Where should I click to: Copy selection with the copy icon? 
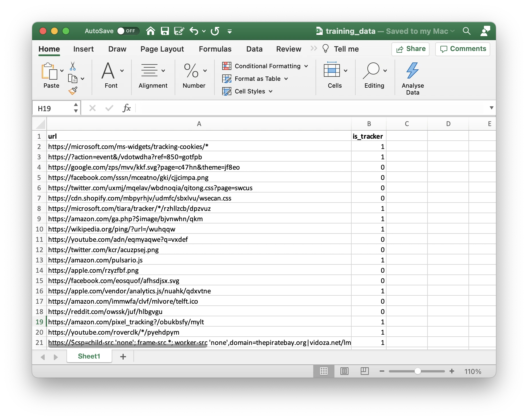[73, 78]
